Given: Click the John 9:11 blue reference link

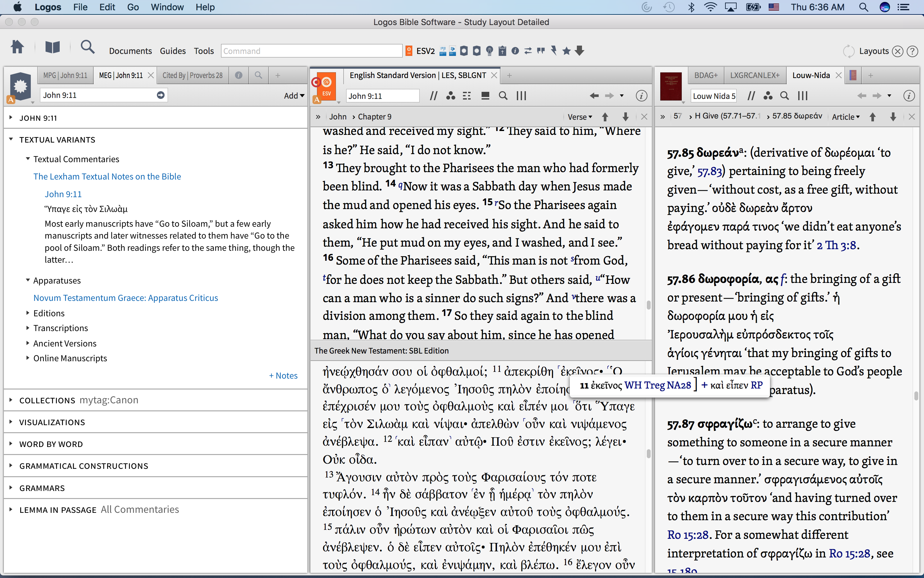Looking at the screenshot, I should 63,194.
